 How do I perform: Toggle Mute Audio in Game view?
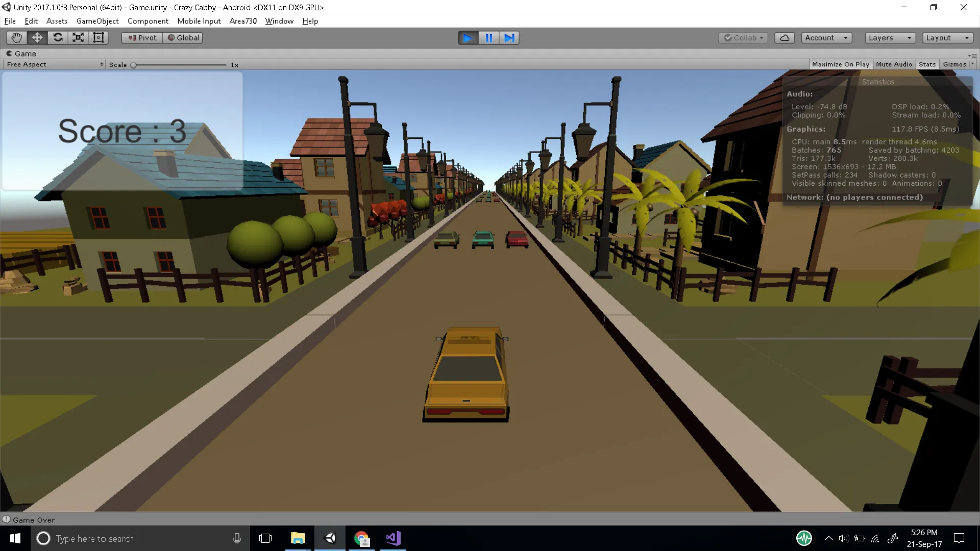[894, 64]
